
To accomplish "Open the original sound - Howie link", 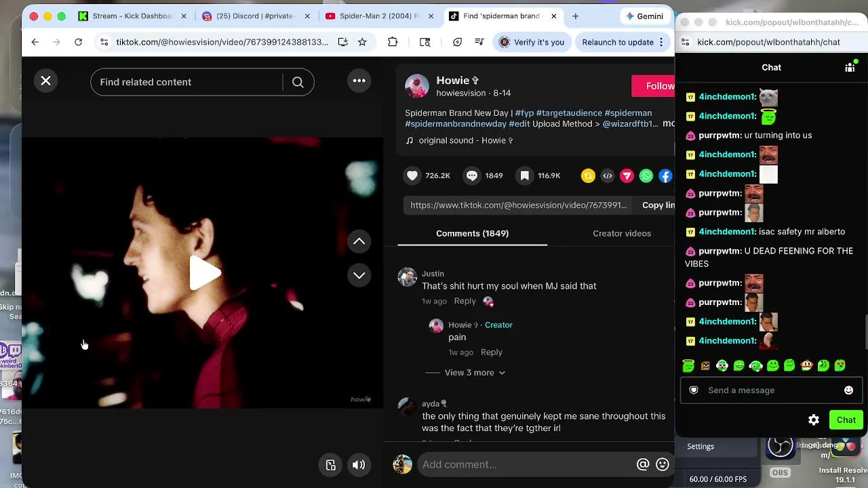I will tap(465, 140).
